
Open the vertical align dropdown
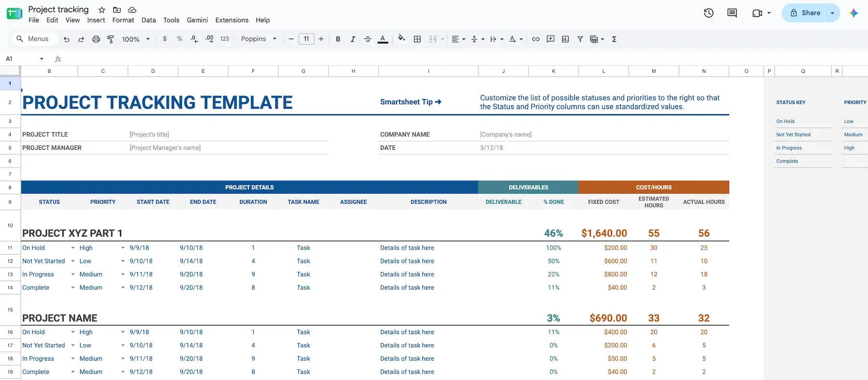coord(477,39)
